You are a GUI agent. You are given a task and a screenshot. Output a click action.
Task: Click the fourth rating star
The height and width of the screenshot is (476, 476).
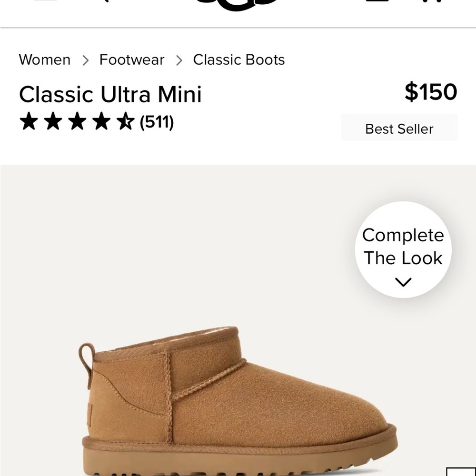[x=101, y=122]
